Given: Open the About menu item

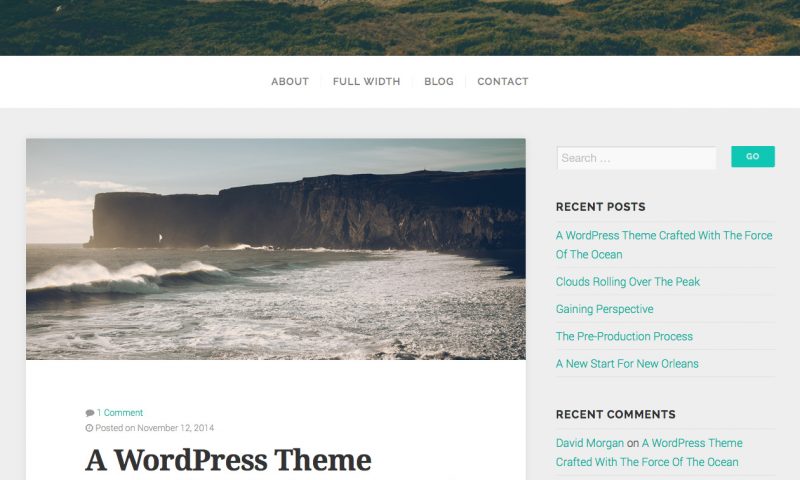Looking at the screenshot, I should (290, 82).
